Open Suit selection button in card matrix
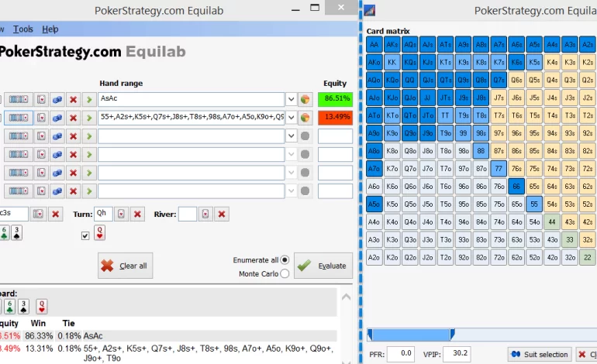This screenshot has height=364, width=597. (540, 355)
